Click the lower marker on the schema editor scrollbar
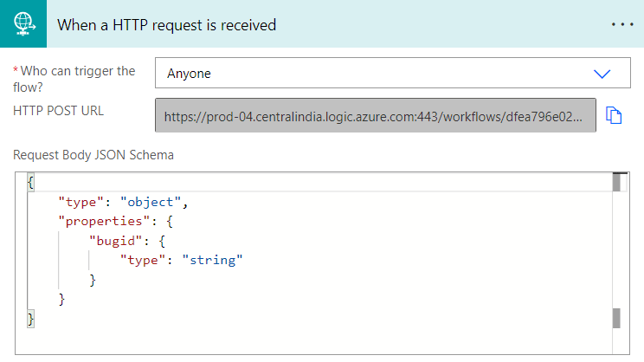644x362 pixels. [617, 318]
